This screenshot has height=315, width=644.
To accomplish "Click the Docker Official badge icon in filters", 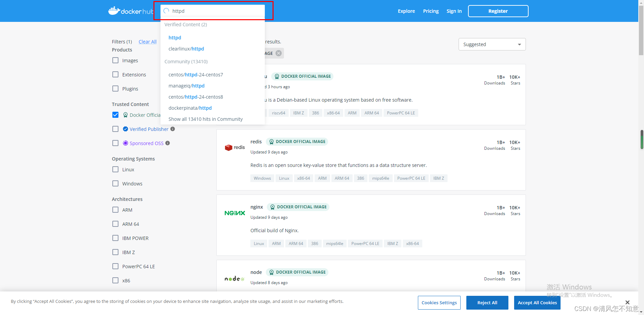I will (x=126, y=115).
